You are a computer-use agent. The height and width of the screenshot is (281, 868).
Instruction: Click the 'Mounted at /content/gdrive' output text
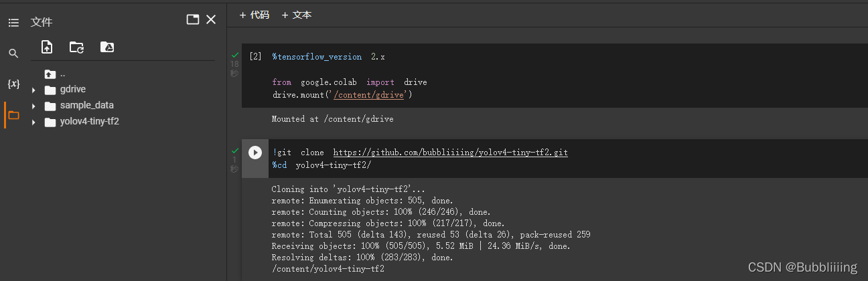tap(333, 119)
